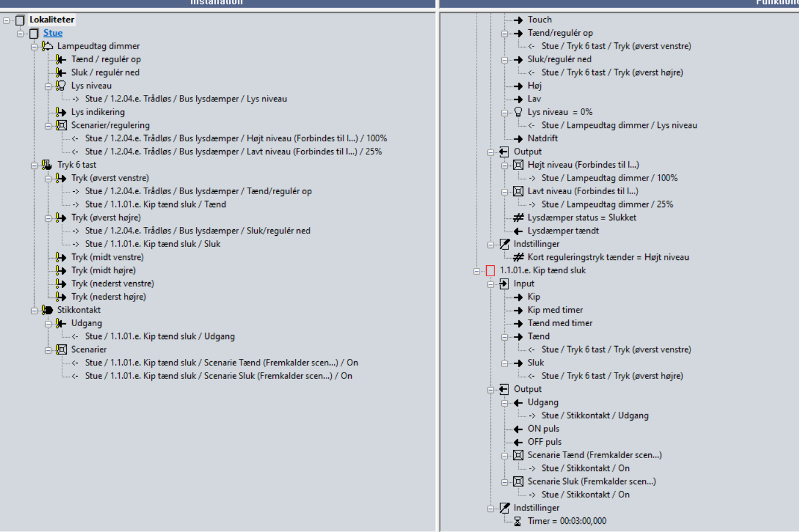Select the Kip med timer input
The image size is (799, 532).
[x=555, y=310]
